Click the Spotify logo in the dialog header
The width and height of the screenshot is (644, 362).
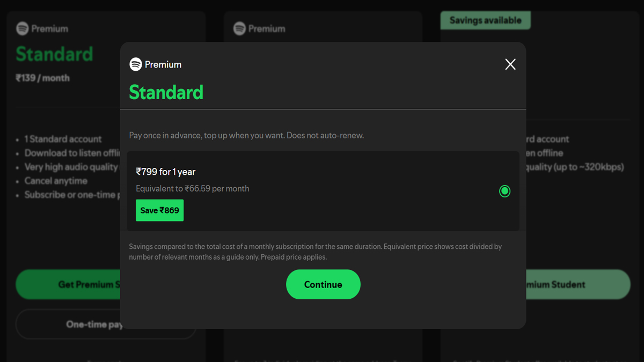point(136,64)
